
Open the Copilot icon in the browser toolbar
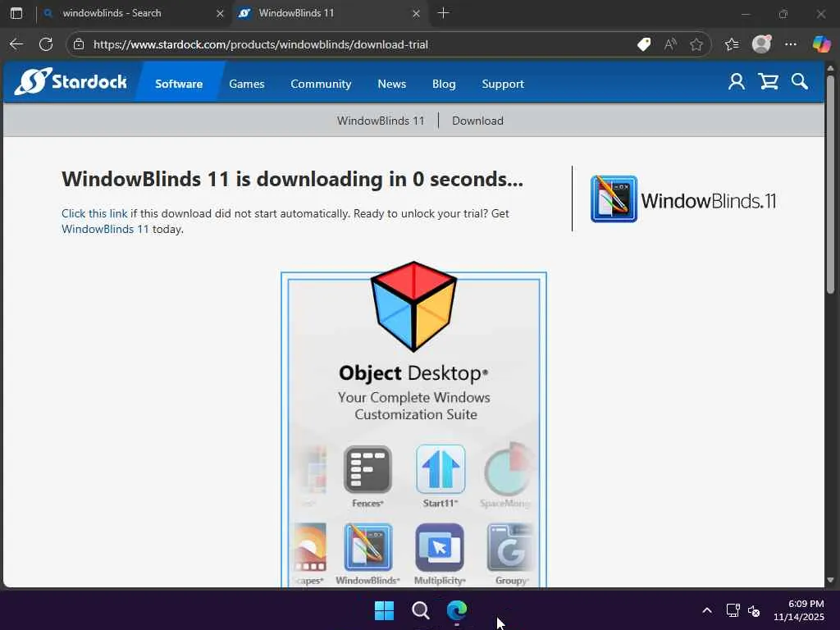pos(821,44)
